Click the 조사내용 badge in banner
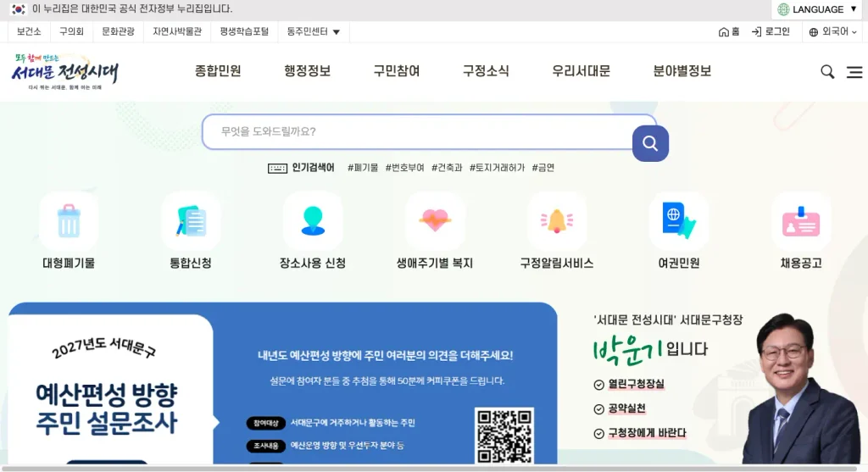This screenshot has width=868, height=472. click(x=265, y=446)
